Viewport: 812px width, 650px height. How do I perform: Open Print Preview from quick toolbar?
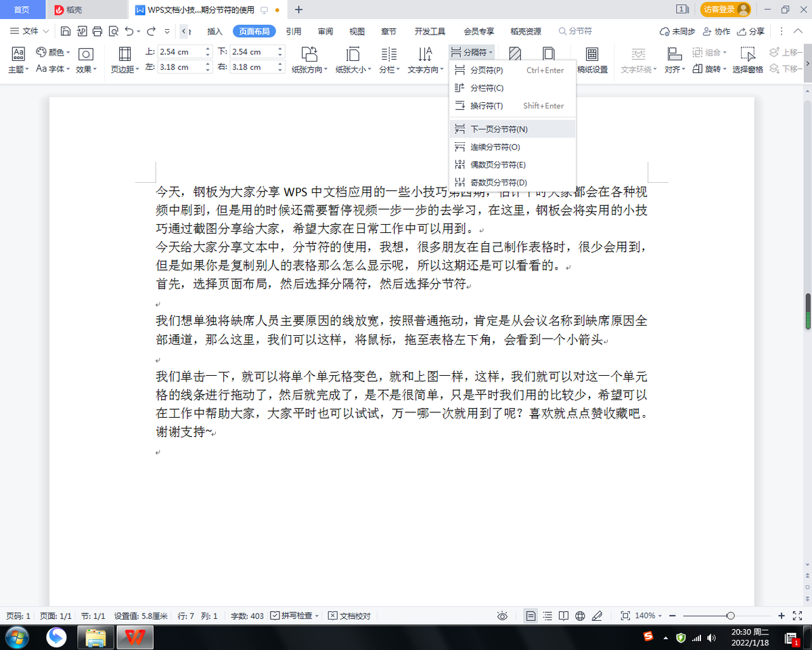112,31
